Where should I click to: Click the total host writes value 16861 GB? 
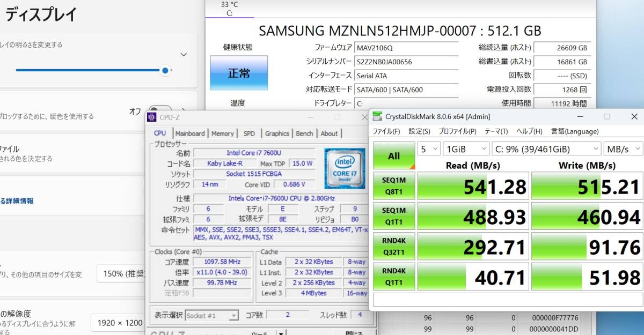(562, 62)
